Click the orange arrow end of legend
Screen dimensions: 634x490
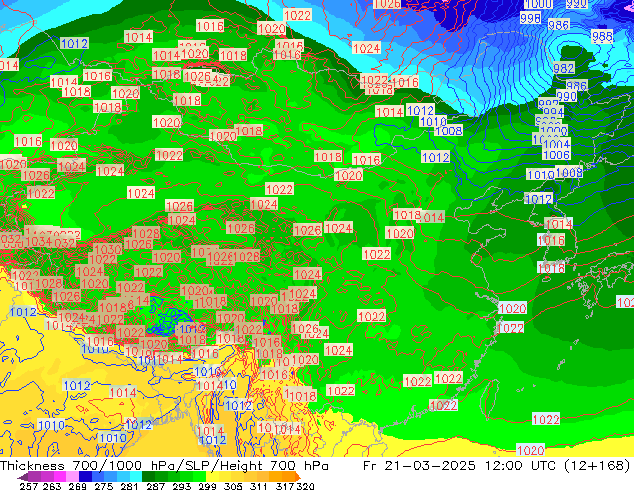point(298,477)
